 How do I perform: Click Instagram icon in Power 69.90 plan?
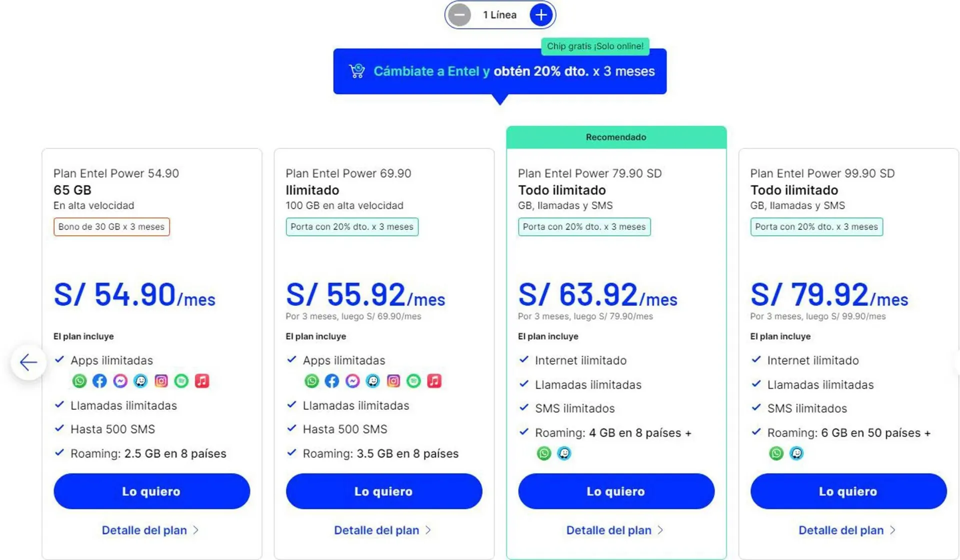tap(393, 381)
